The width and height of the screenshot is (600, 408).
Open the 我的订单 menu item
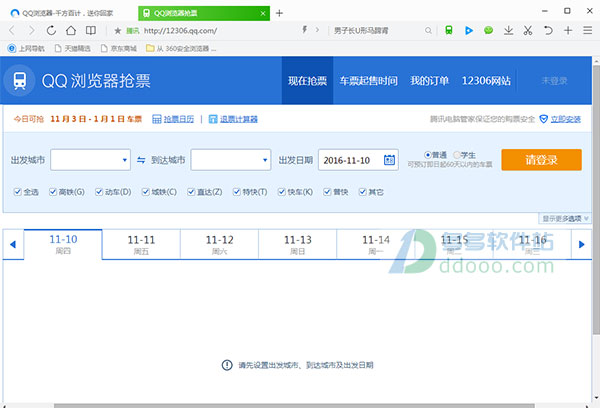point(429,81)
